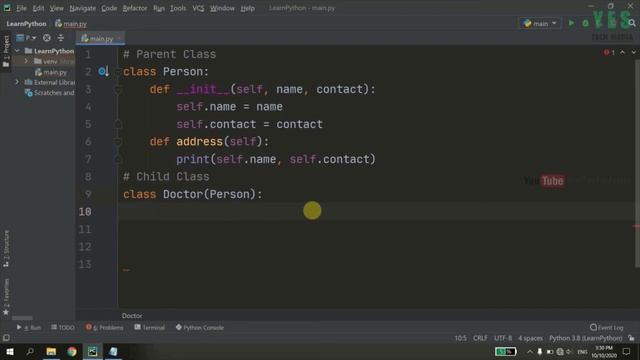Click the PyCharm taskbar icon
The height and width of the screenshot is (360, 640).
point(93,351)
